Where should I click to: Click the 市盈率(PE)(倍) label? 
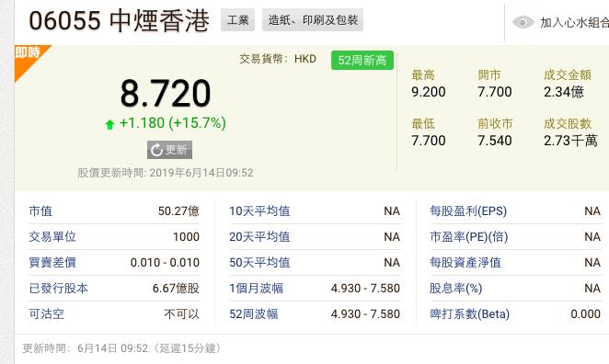click(x=469, y=237)
